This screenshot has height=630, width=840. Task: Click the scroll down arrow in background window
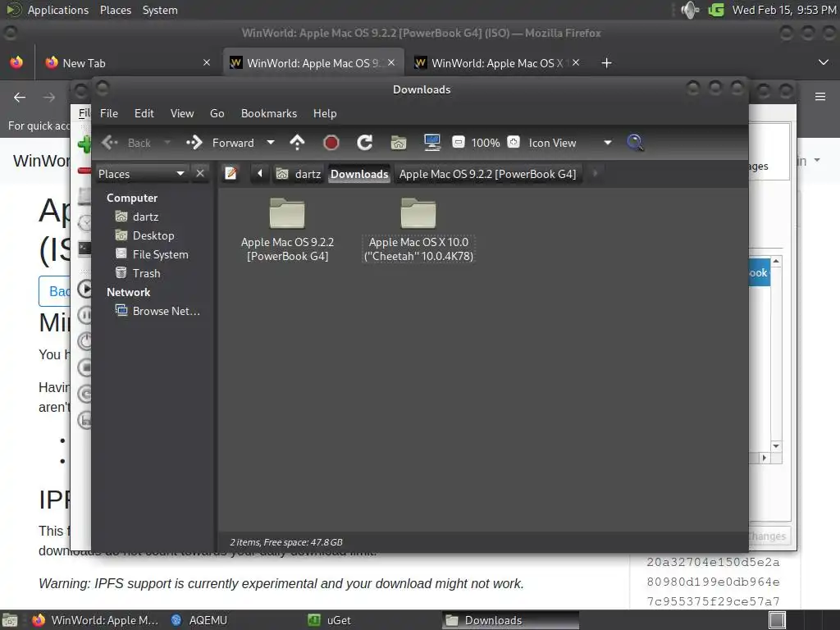point(776,446)
